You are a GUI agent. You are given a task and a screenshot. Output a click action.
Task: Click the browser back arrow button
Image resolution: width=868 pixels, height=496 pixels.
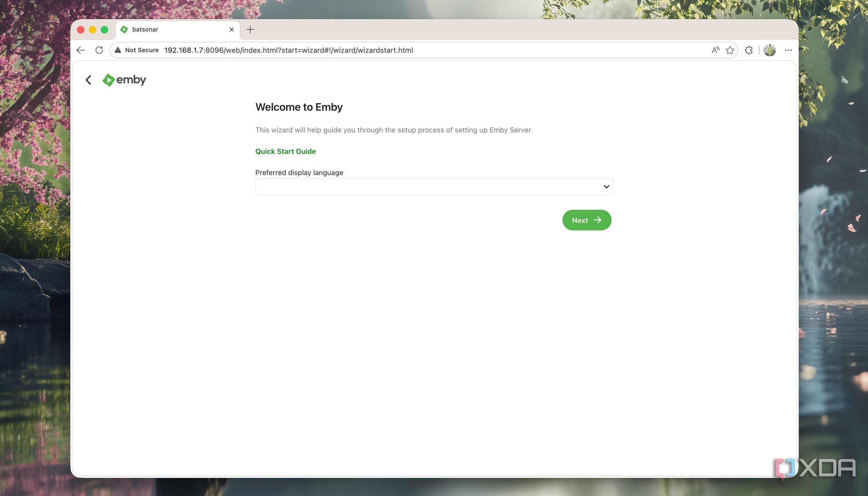tap(80, 50)
